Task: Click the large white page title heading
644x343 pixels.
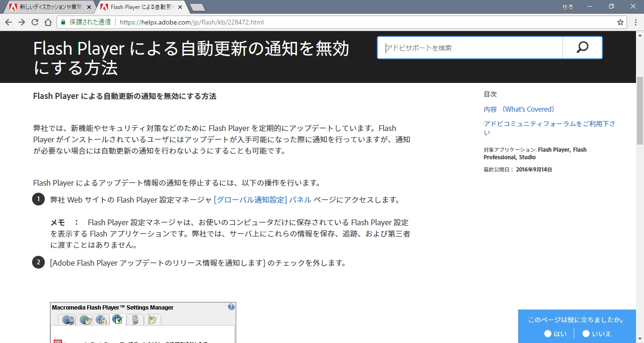Action: click(191, 58)
